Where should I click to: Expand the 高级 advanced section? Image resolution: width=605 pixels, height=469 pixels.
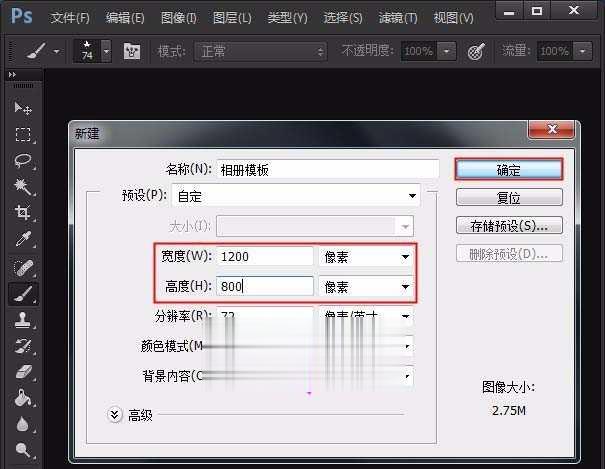coord(114,415)
